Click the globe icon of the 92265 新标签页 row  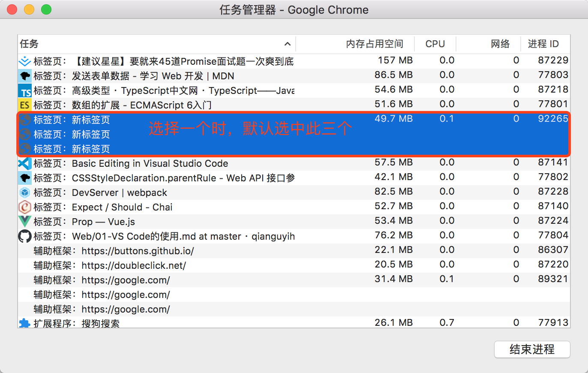(x=25, y=120)
